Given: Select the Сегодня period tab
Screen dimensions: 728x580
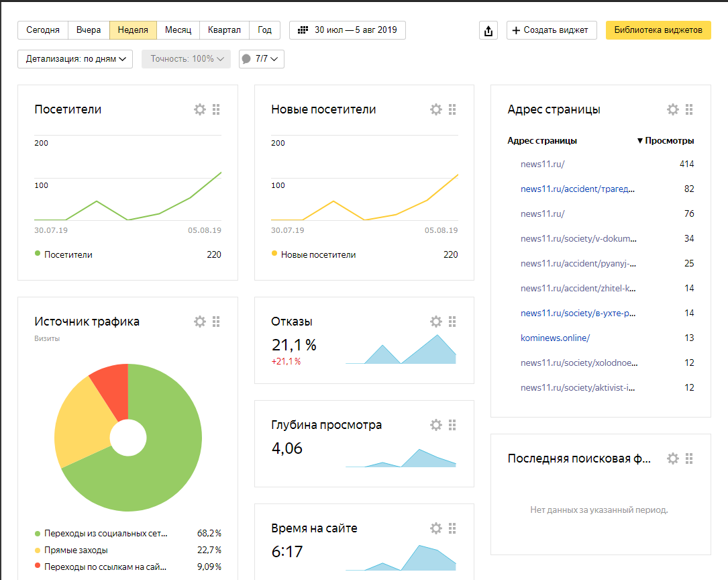Looking at the screenshot, I should click(43, 30).
